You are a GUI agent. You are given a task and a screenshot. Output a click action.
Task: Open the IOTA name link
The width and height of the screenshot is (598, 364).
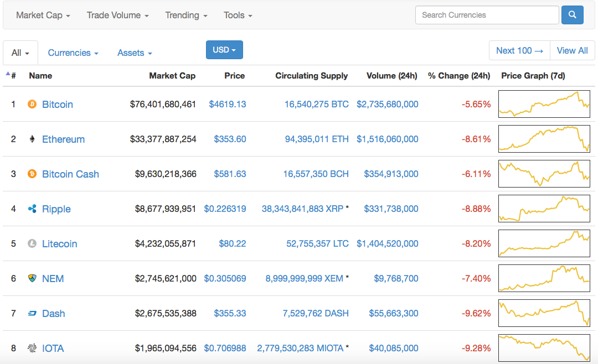coord(53,349)
